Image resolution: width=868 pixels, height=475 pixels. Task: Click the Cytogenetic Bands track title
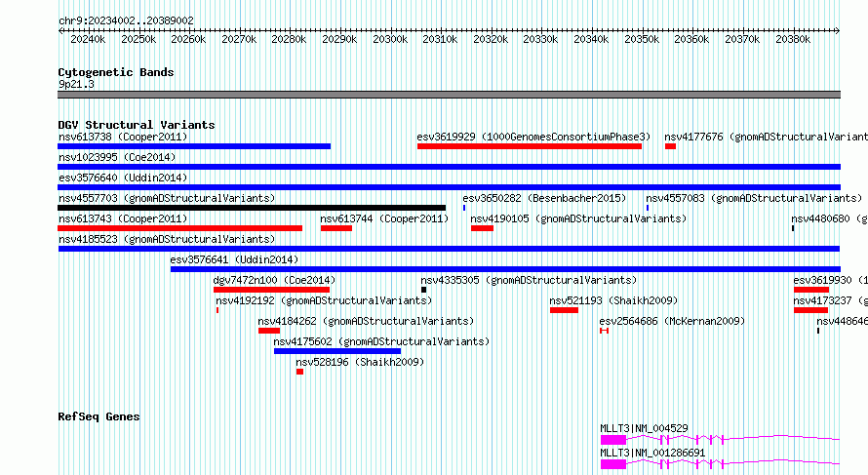[116, 72]
